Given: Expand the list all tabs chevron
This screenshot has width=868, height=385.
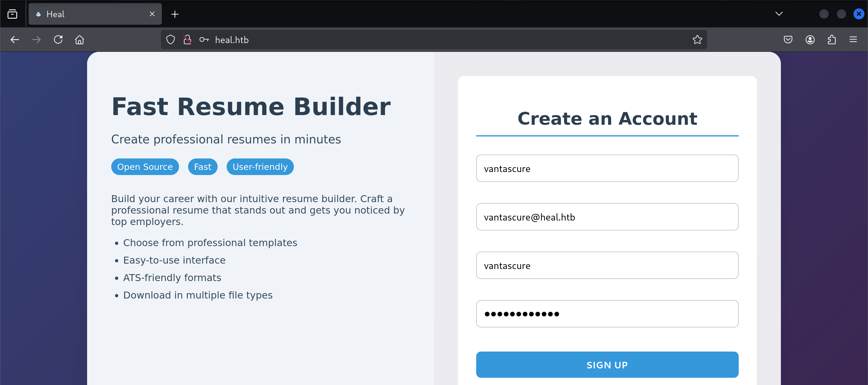Looking at the screenshot, I should [x=779, y=14].
